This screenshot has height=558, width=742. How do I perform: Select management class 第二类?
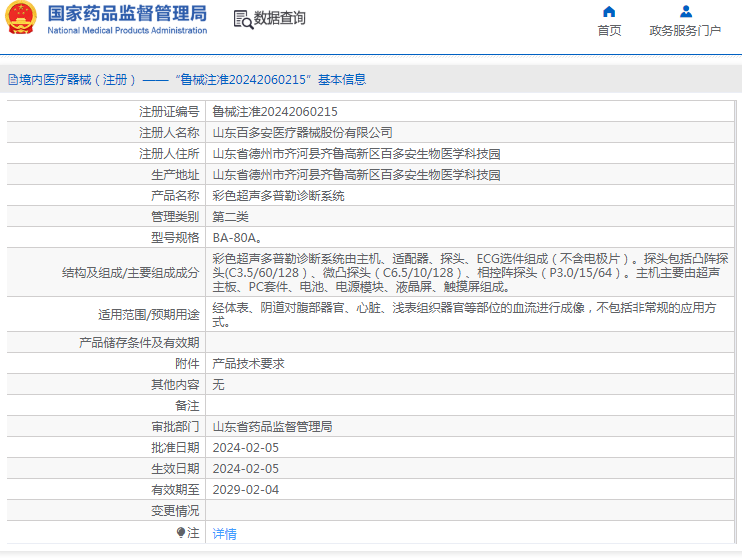click(230, 217)
